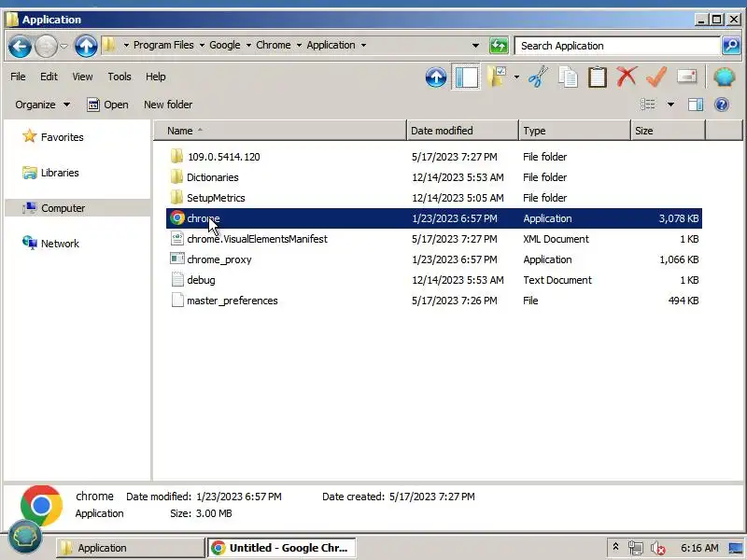Screen dimensions: 747x560
Task: Open the Organize dropdown menu
Action: (x=42, y=105)
